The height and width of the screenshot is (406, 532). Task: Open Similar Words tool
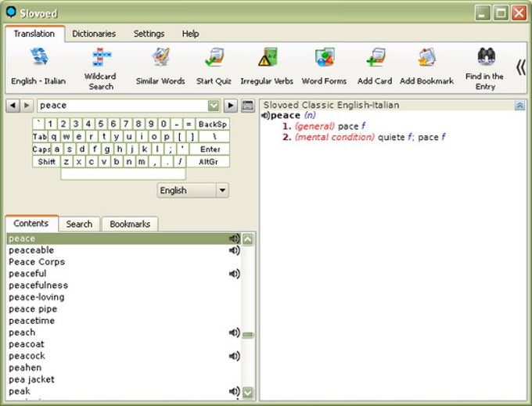tap(160, 56)
